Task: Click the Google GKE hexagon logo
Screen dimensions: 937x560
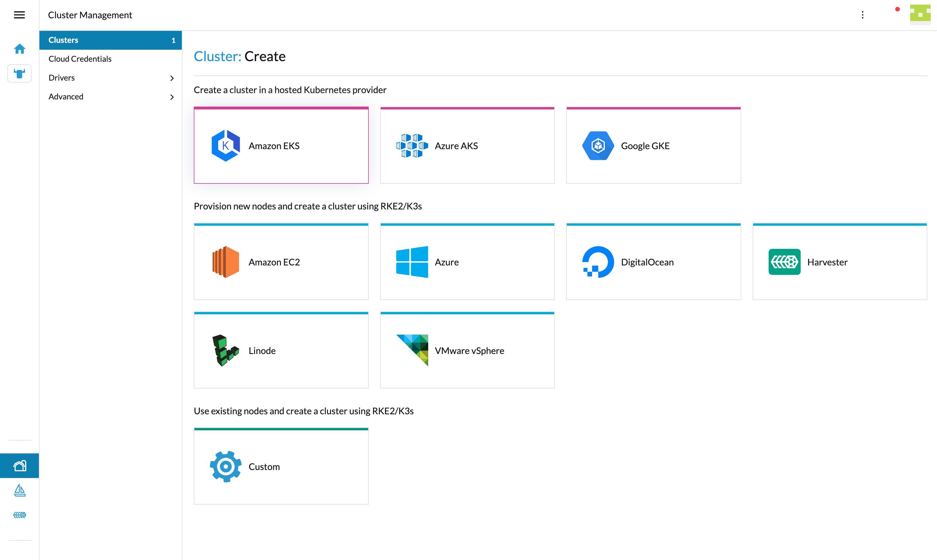Action: 598,146
